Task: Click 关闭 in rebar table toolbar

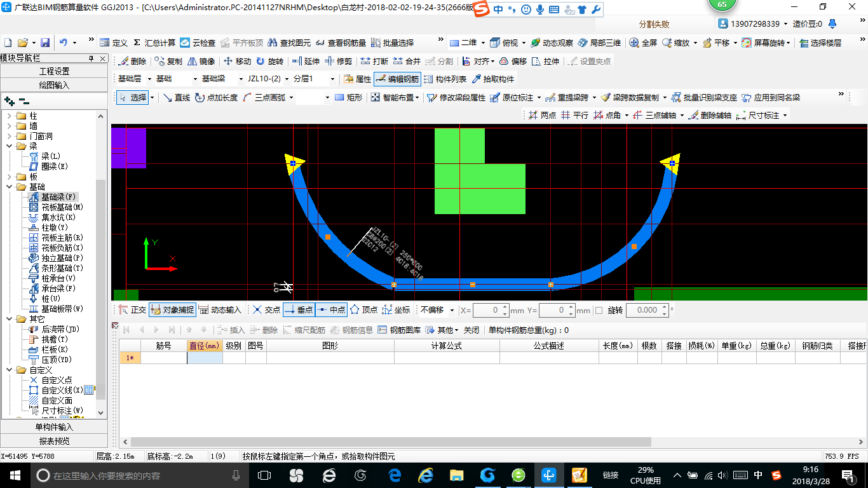Action: click(471, 330)
